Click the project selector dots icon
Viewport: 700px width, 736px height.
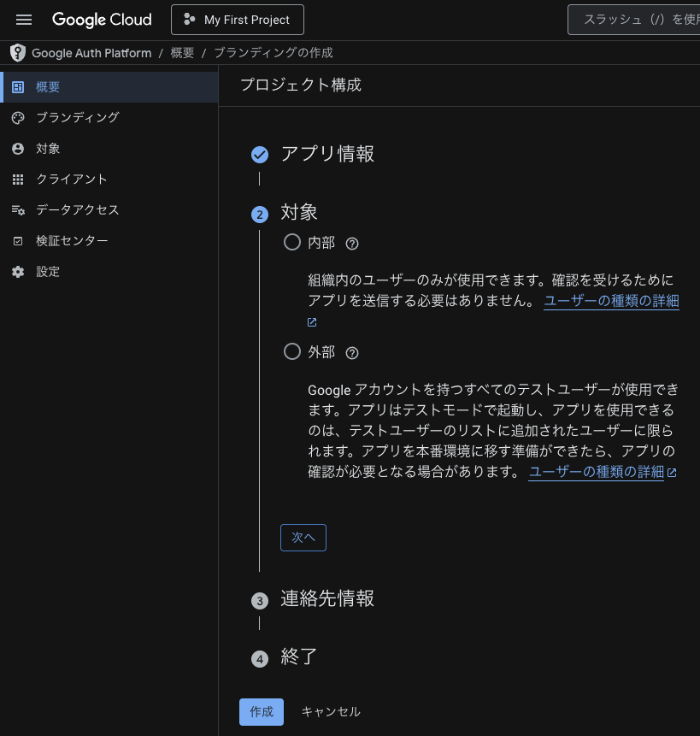pos(189,20)
